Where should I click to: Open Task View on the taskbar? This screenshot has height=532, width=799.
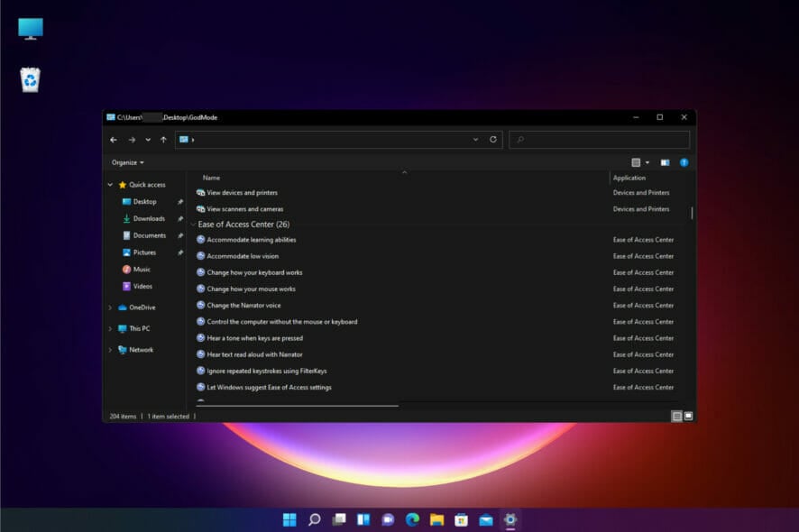point(339,519)
